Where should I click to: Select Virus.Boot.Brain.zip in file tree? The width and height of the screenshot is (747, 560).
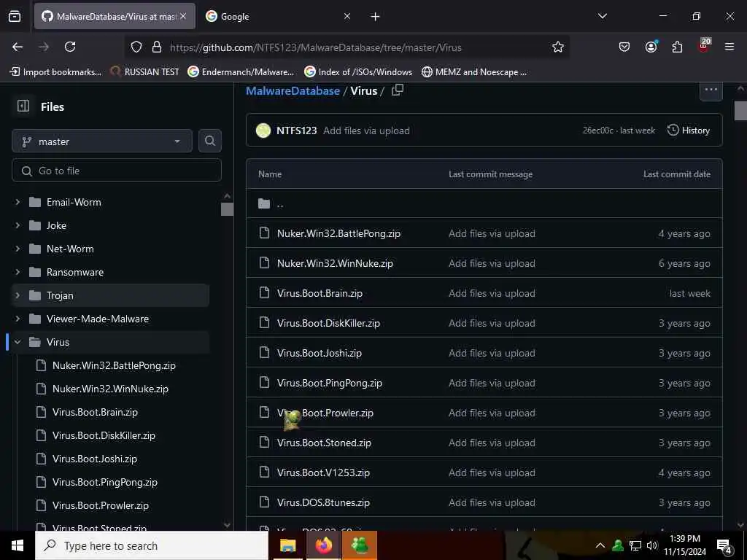point(95,412)
